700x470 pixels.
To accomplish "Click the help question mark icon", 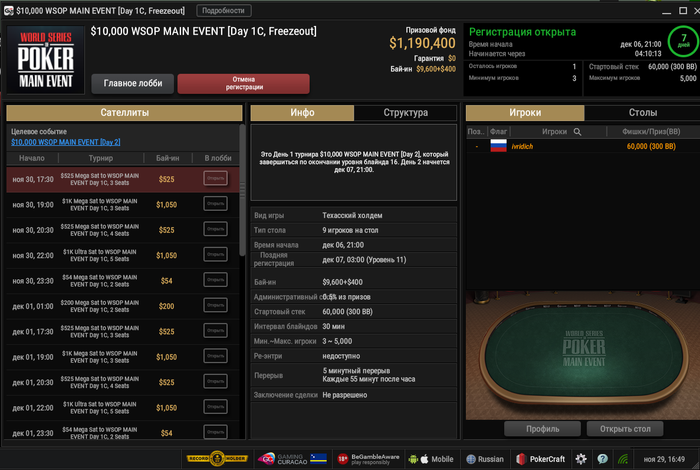I will coord(602,459).
